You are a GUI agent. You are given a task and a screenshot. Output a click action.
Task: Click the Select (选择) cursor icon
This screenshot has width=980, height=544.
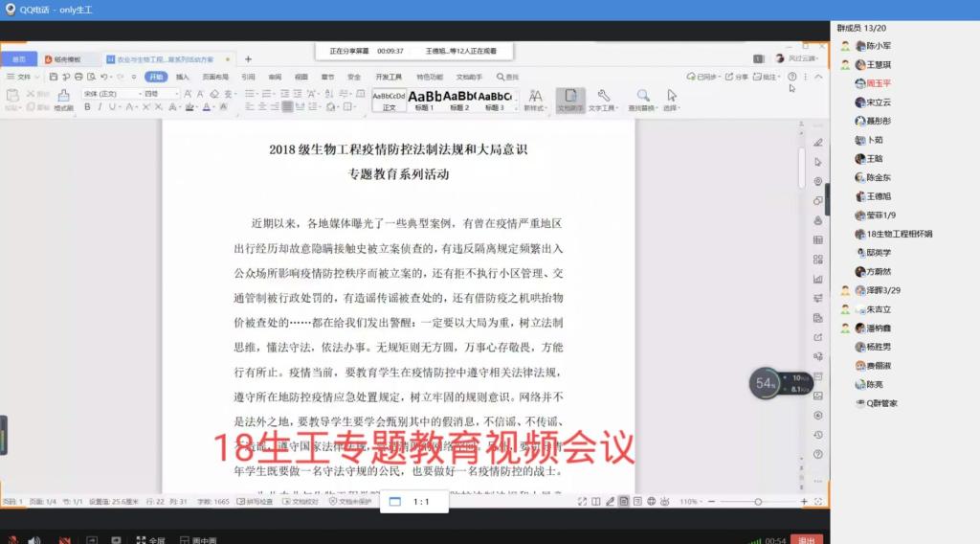(671, 97)
